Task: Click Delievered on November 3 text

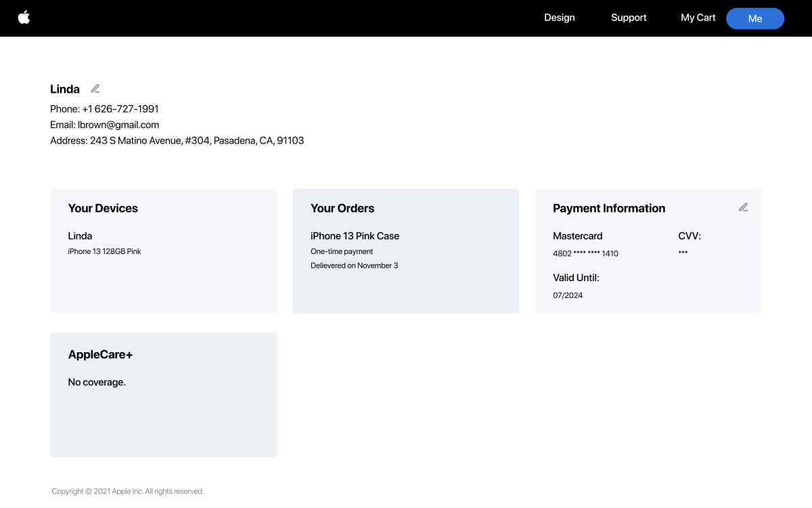Action: (x=354, y=266)
